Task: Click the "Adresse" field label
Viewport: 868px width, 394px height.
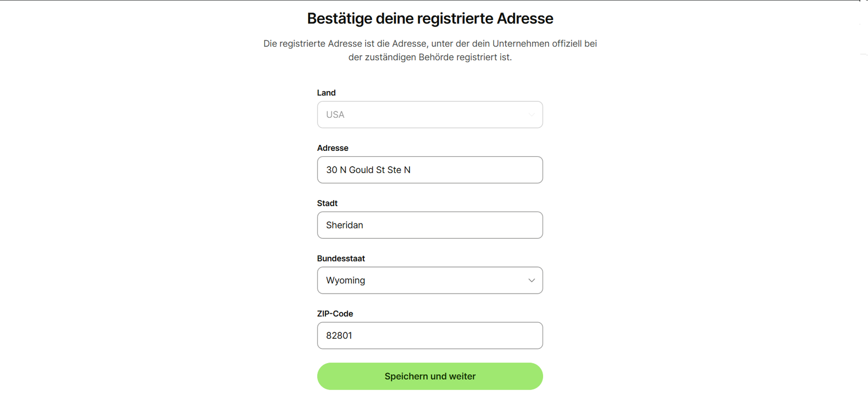Action: tap(333, 148)
